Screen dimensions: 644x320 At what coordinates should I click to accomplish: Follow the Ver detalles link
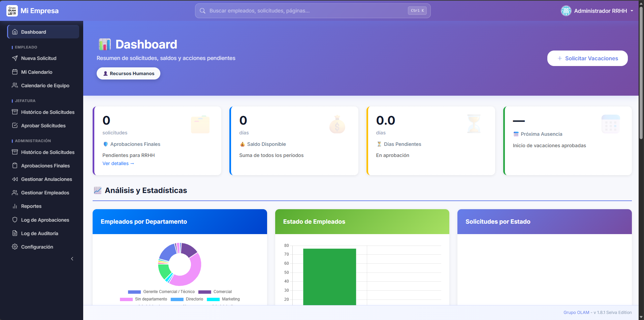(x=118, y=163)
